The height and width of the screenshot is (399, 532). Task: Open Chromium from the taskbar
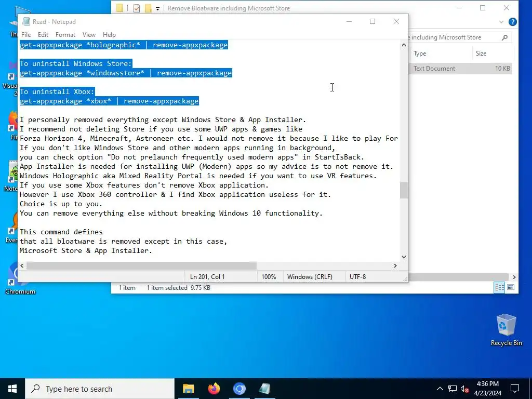pyautogui.click(x=239, y=389)
